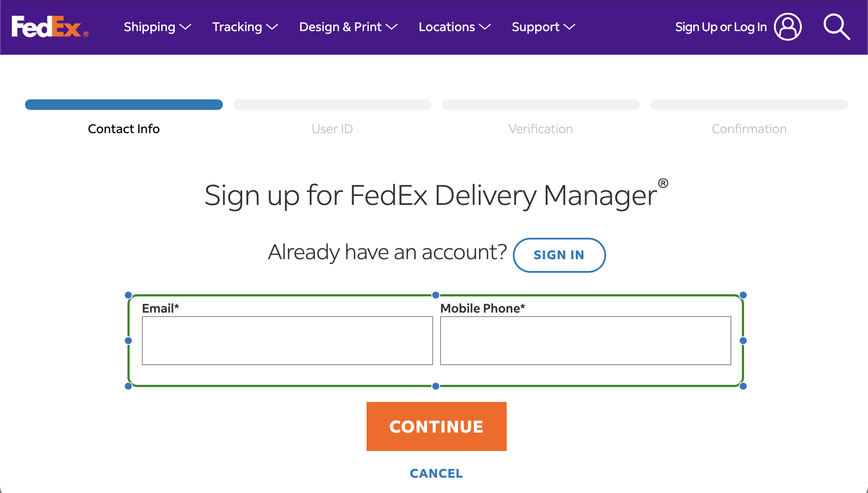Open the search magnifier icon
The width and height of the screenshot is (868, 493).
[836, 27]
